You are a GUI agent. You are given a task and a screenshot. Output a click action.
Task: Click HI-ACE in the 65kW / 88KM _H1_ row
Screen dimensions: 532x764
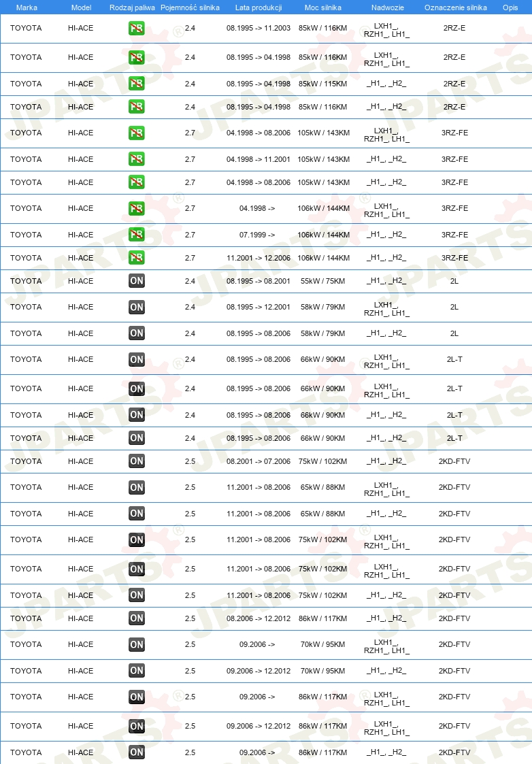[x=80, y=514]
